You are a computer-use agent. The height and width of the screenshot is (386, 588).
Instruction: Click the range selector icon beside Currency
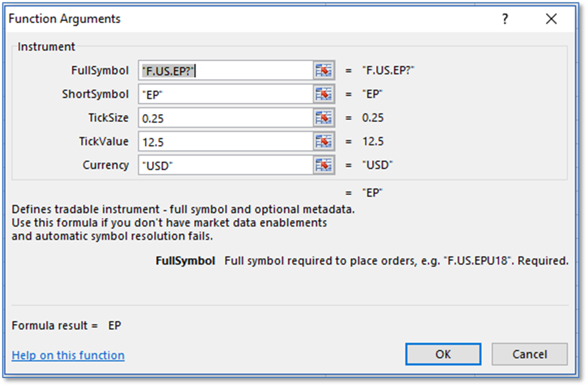tap(324, 165)
